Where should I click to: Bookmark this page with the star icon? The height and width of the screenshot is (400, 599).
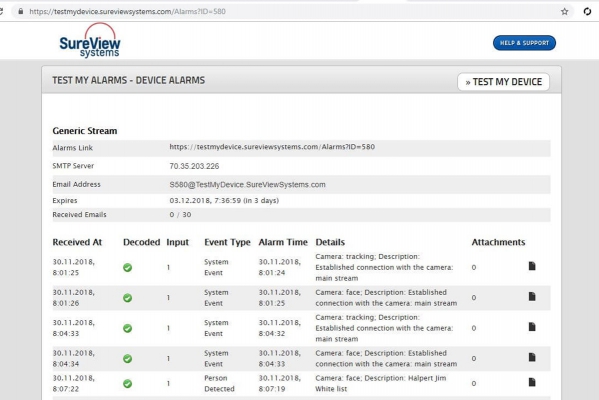pyautogui.click(x=565, y=11)
